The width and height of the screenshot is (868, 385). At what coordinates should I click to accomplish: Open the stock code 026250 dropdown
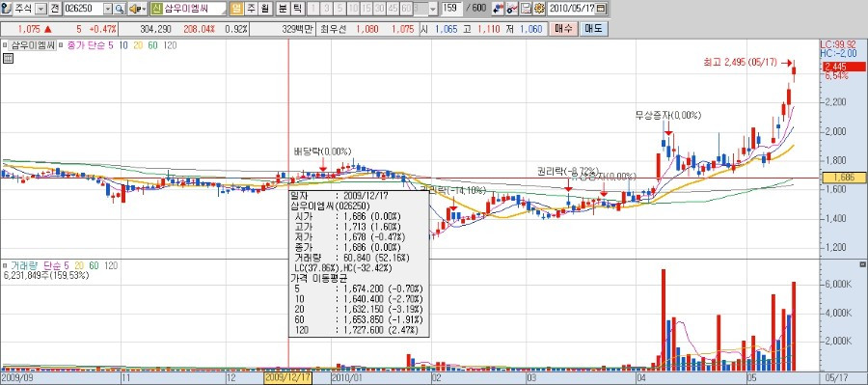107,9
